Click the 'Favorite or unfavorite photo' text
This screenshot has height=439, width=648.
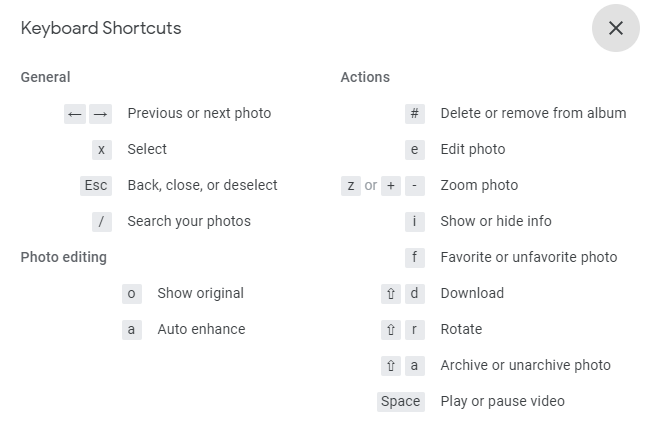pyautogui.click(x=529, y=257)
